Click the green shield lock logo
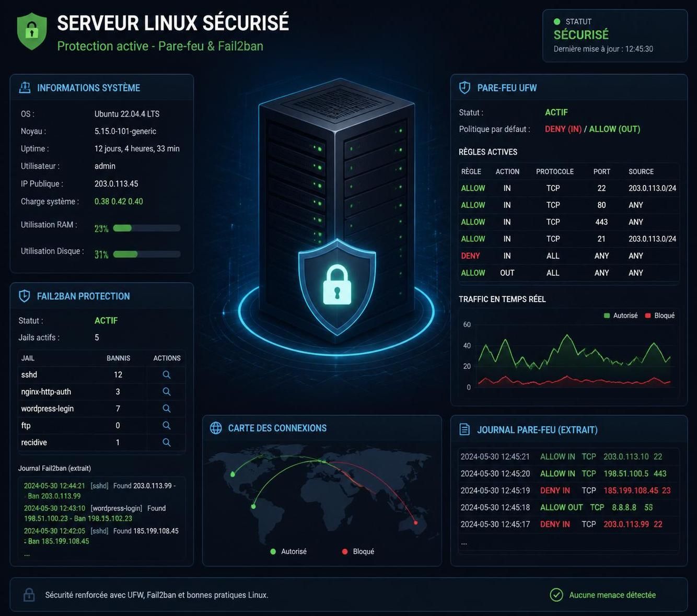Viewport: 697px width, 616px height. coord(32,31)
